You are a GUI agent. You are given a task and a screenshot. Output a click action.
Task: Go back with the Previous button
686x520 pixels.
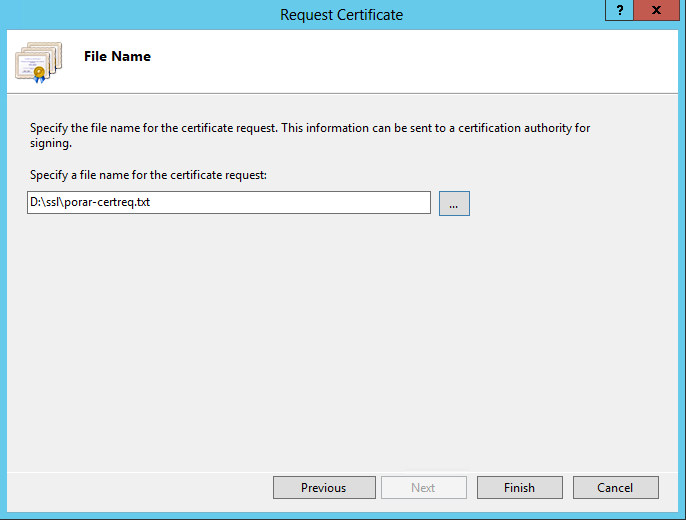tap(323, 488)
